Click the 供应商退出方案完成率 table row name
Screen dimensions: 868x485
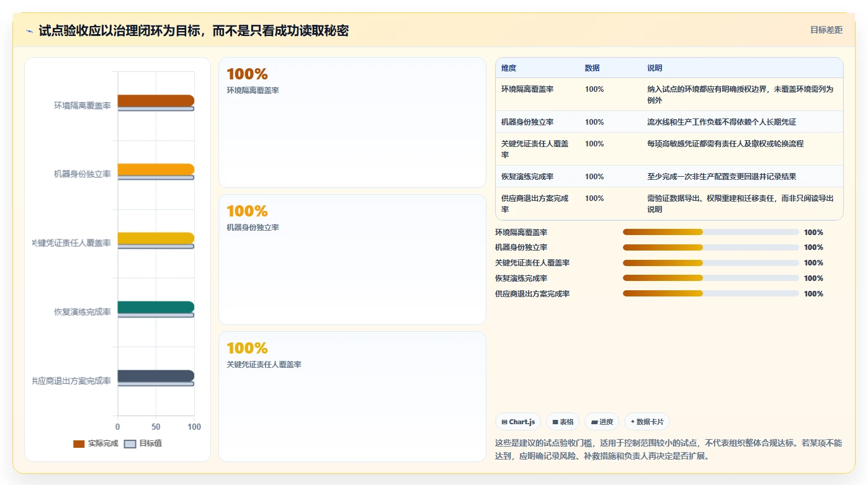coord(535,203)
